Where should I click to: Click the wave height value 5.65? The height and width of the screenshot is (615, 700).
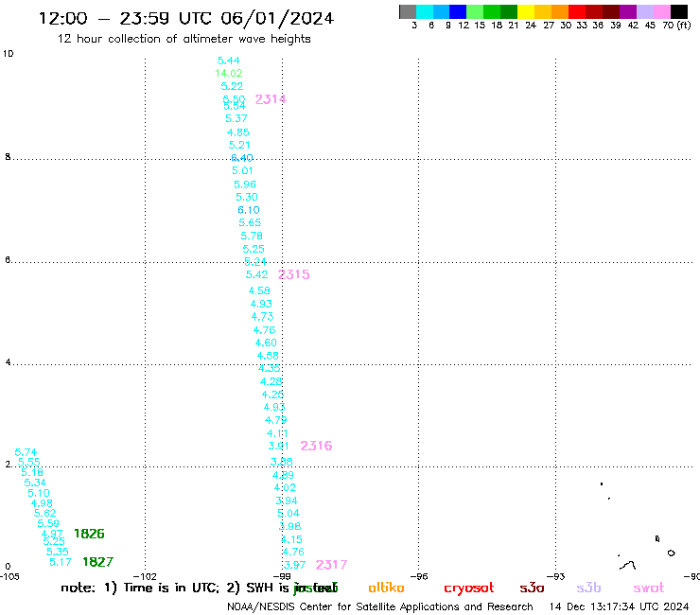(250, 223)
